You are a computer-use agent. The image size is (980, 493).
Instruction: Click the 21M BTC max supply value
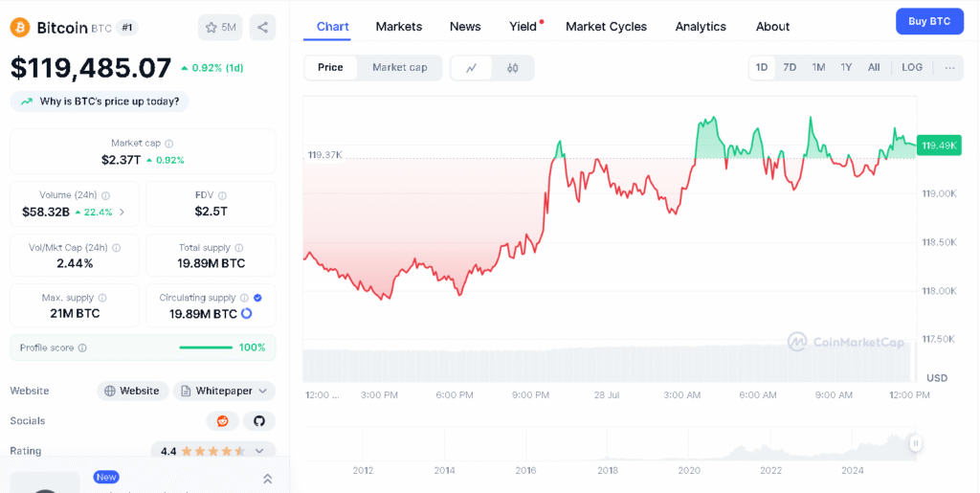75,314
